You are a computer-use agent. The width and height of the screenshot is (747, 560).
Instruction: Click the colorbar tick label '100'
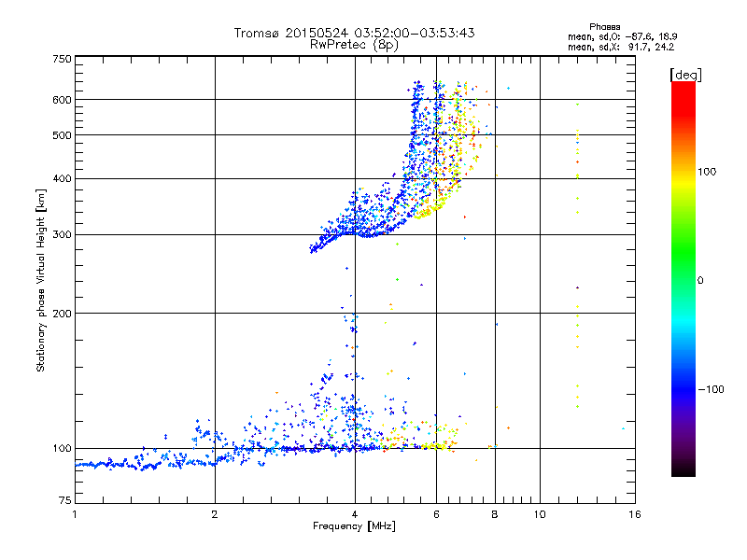tap(707, 172)
